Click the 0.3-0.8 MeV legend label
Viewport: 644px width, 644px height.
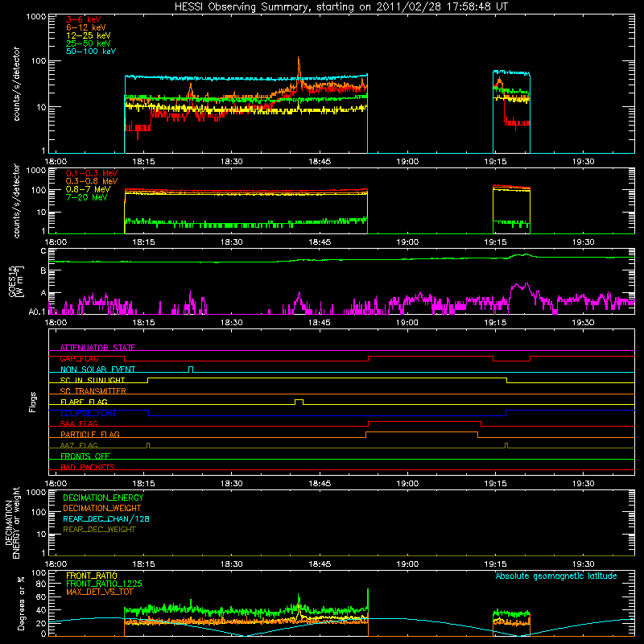coord(92,181)
